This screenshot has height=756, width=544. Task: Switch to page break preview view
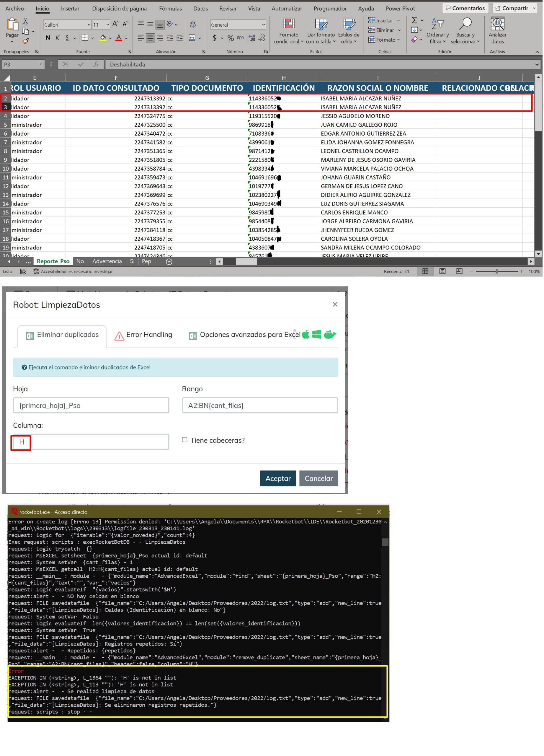pos(459,271)
